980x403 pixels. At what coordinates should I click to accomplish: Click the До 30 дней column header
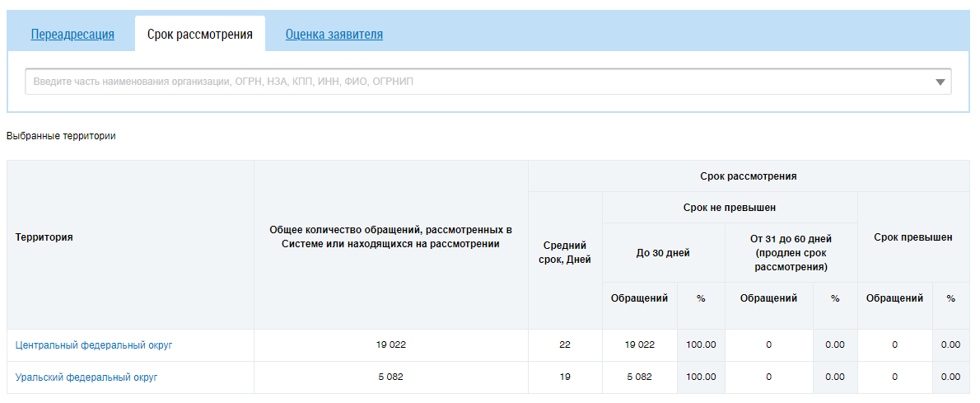663,253
